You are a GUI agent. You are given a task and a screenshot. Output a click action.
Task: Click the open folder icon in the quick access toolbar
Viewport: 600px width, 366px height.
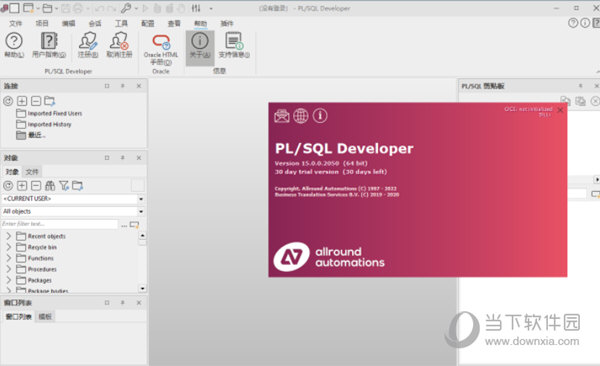click(47, 8)
